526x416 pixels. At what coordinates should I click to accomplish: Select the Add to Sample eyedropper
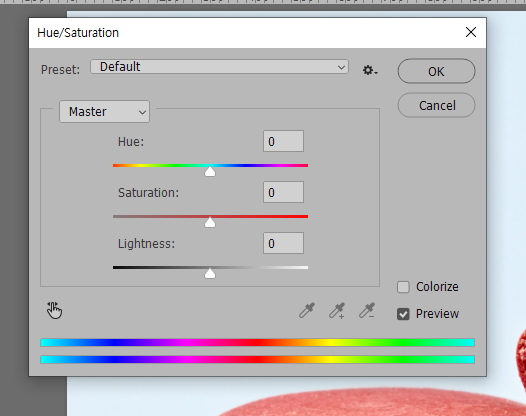[x=337, y=310]
